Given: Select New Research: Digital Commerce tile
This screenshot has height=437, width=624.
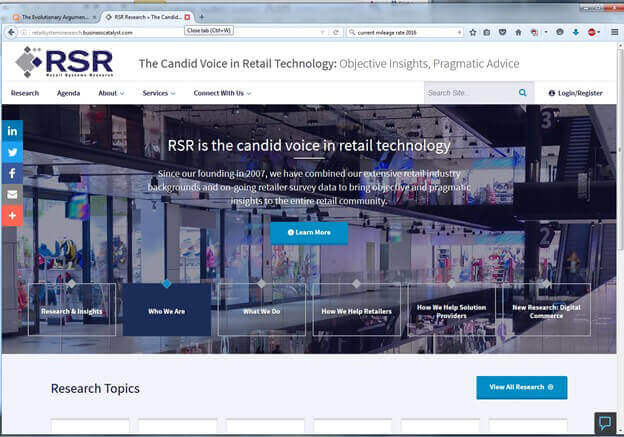Looking at the screenshot, I should coord(546,310).
